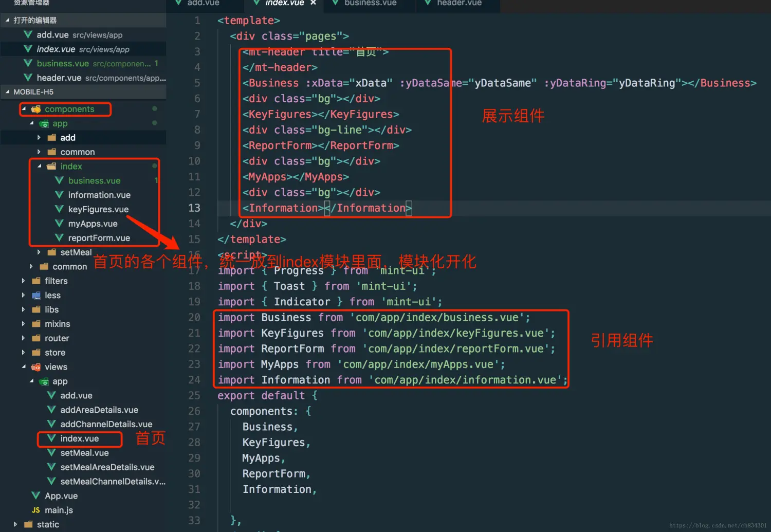Click the Vue icon beside reportForm.vue
This screenshot has height=532, width=771.
tap(59, 238)
